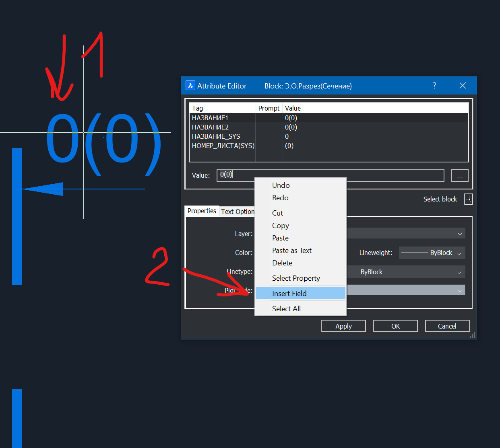The width and height of the screenshot is (500, 448).
Task: Choose Insert Field from context menu
Action: 289,294
